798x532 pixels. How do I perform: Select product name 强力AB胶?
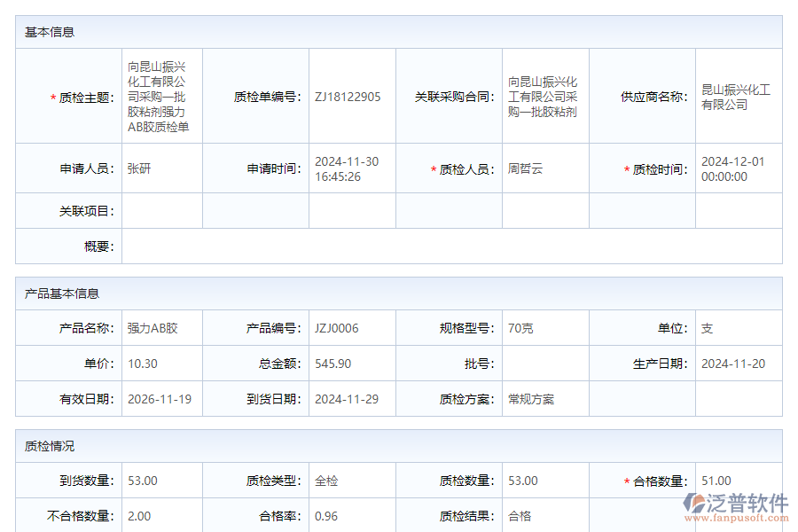coord(153,327)
